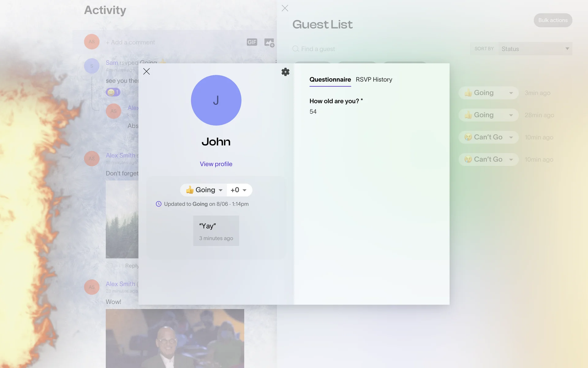The image size is (588, 368).
Task: Click the search icon in Find a guest
Action: (x=296, y=49)
